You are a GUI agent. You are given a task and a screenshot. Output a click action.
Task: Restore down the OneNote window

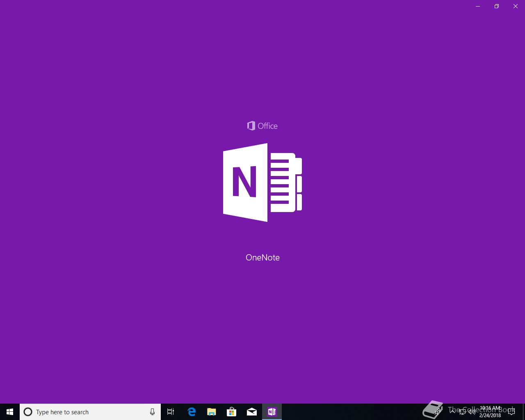click(x=497, y=6)
